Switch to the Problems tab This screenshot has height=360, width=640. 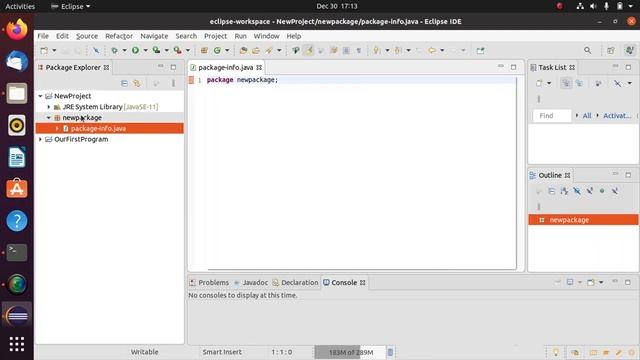[209, 282]
